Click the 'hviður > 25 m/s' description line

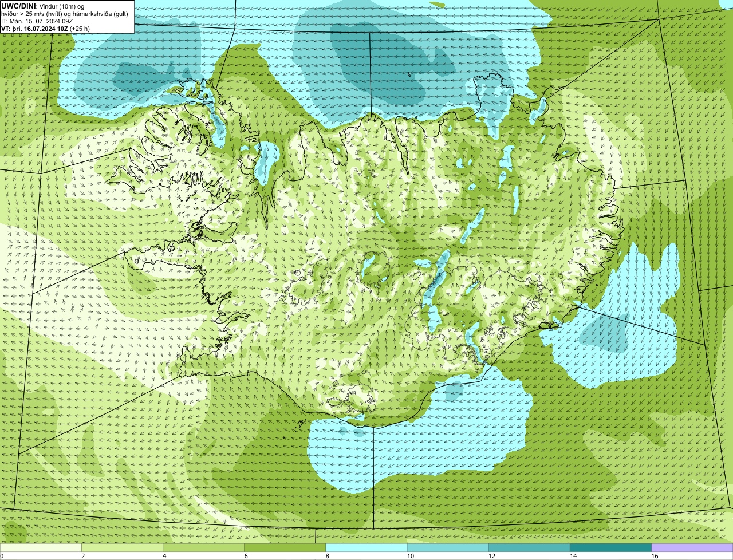click(x=65, y=13)
